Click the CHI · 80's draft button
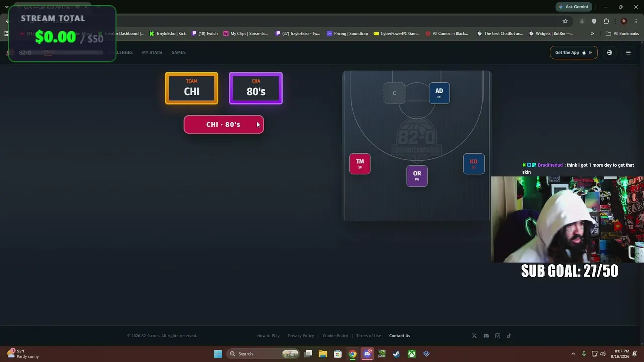644x362 pixels. pos(223,124)
